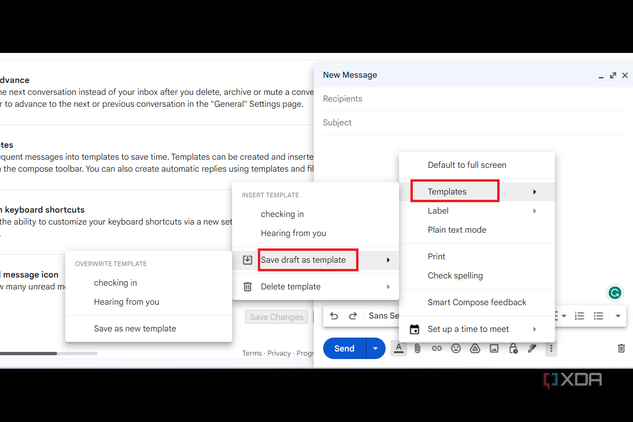This screenshot has width=633, height=422.
Task: Insert the 'Hearing from you' template
Action: pos(315,233)
